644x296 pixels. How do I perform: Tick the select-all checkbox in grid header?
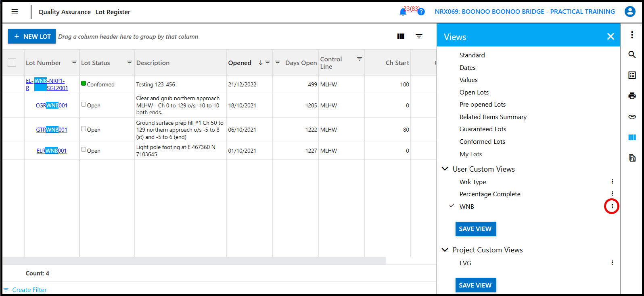tap(12, 63)
